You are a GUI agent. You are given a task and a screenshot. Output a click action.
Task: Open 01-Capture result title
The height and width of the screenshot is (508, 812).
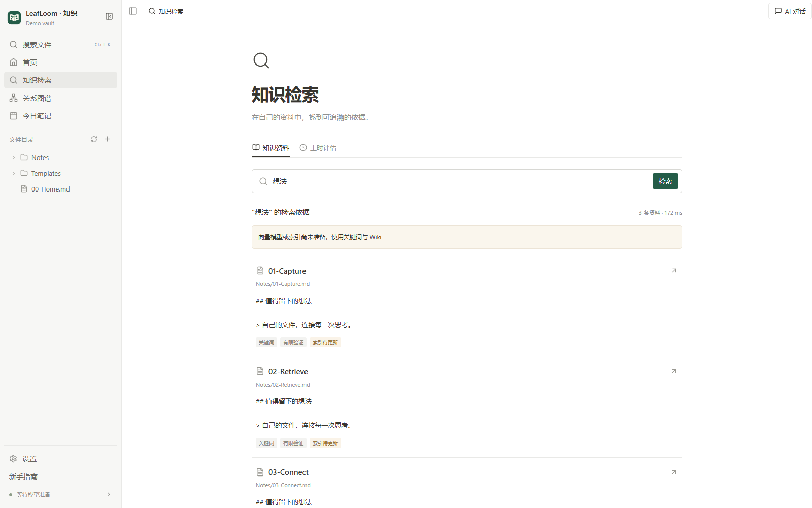(287, 271)
